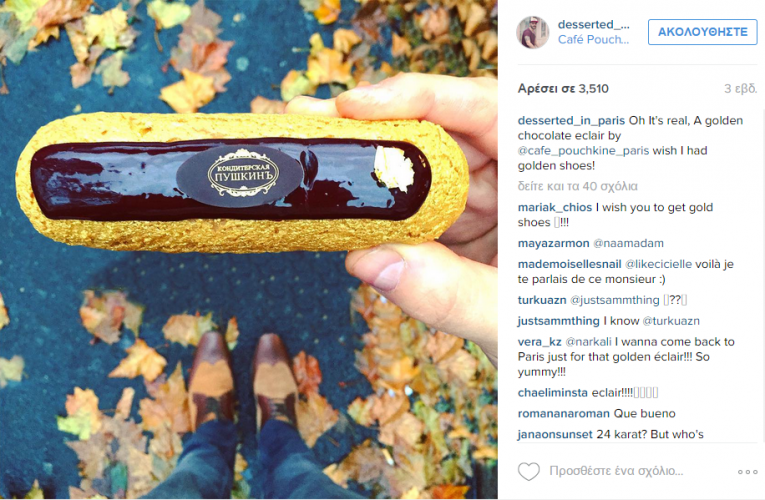This screenshot has width=765, height=500.
Task: View the likes count Αρέσει σε 3,510
Action: [x=563, y=89]
